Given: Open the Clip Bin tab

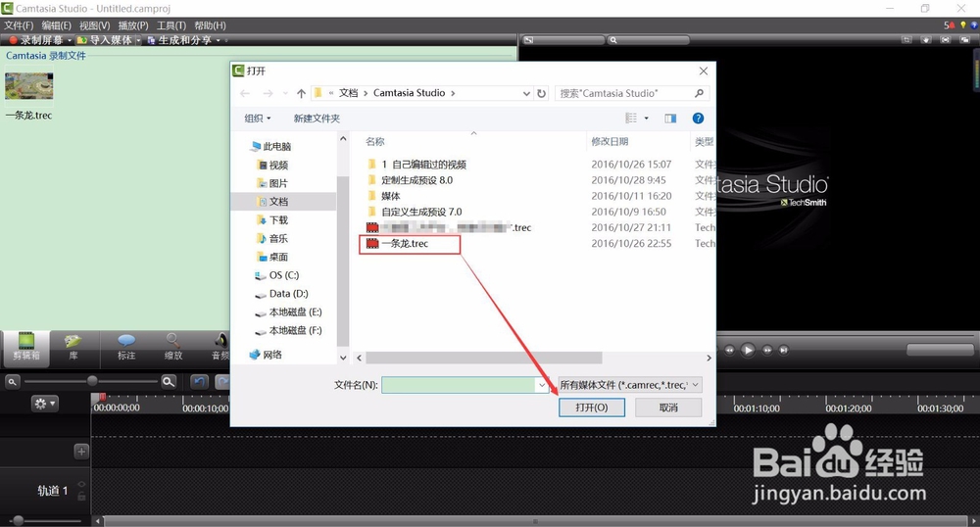Looking at the screenshot, I should (x=26, y=348).
